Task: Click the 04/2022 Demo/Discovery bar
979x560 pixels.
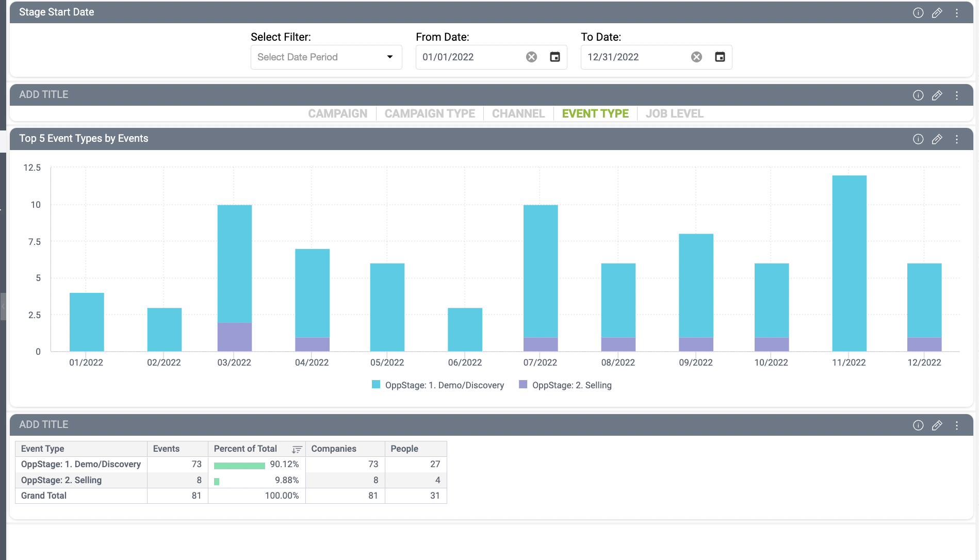Action: (x=312, y=293)
